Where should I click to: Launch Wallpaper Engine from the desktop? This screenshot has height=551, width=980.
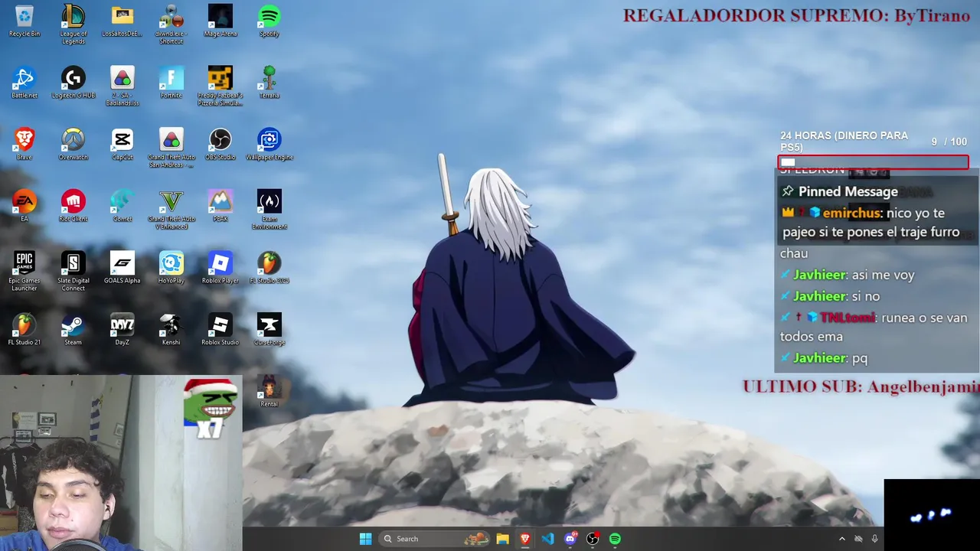(x=269, y=145)
